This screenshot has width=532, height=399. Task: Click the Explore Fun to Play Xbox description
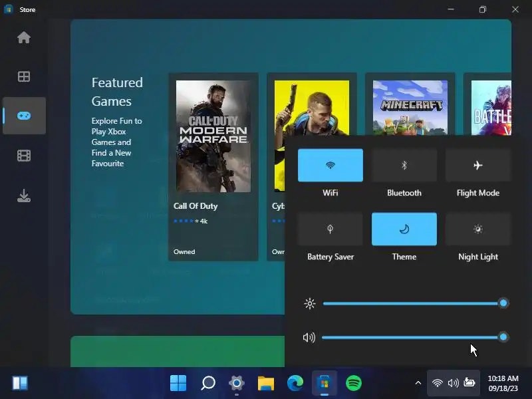tap(116, 142)
